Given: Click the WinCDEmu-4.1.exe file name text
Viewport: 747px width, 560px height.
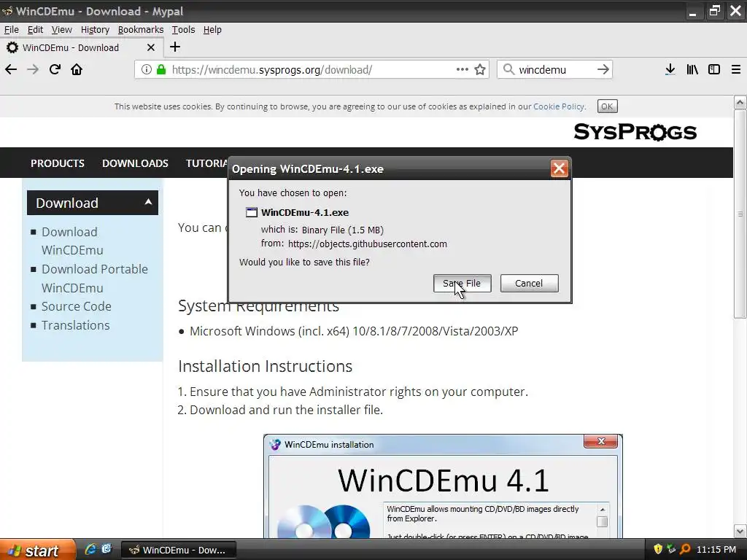Looking at the screenshot, I should point(305,212).
